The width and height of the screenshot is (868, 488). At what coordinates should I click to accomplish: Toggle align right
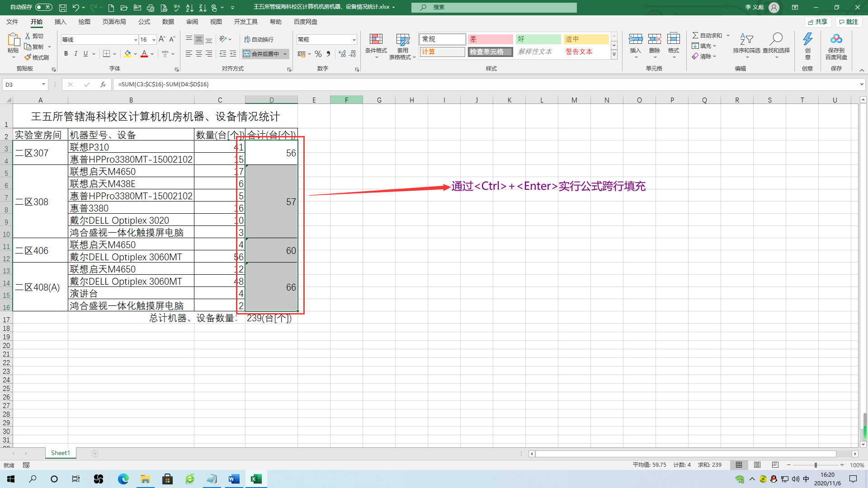tap(209, 54)
